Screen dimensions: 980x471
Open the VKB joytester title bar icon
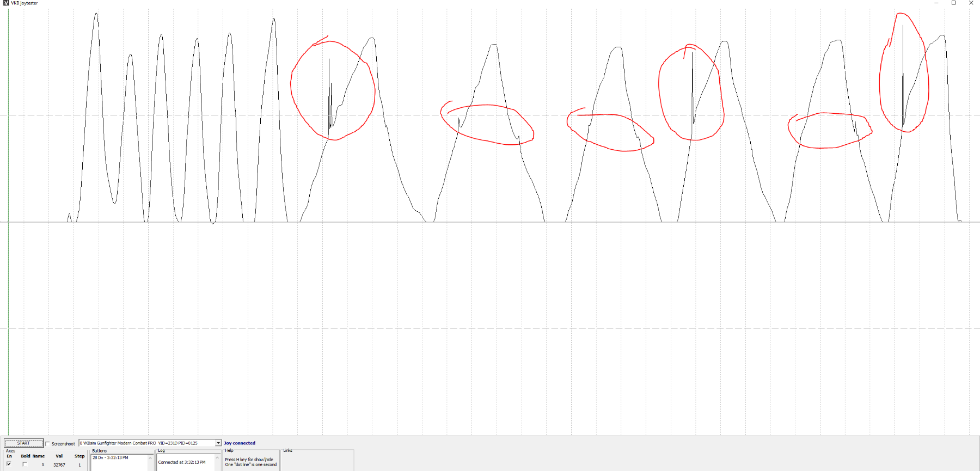(6, 3)
